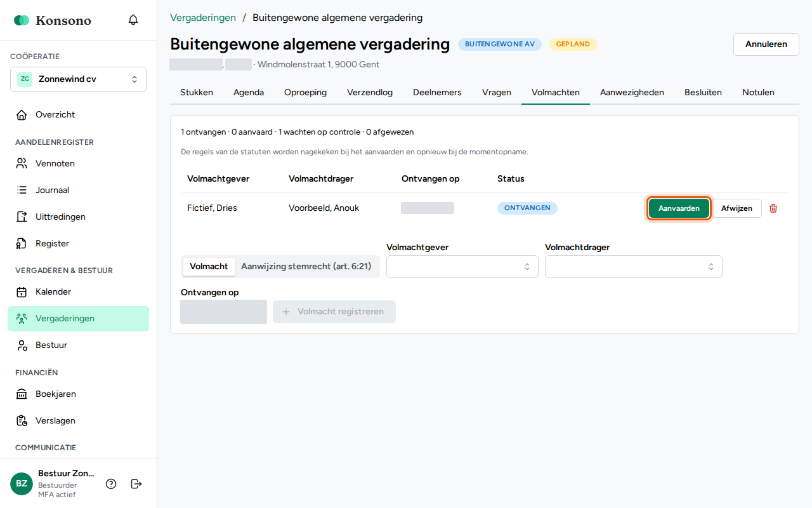
Task: Open the help question mark icon
Action: coord(111,484)
